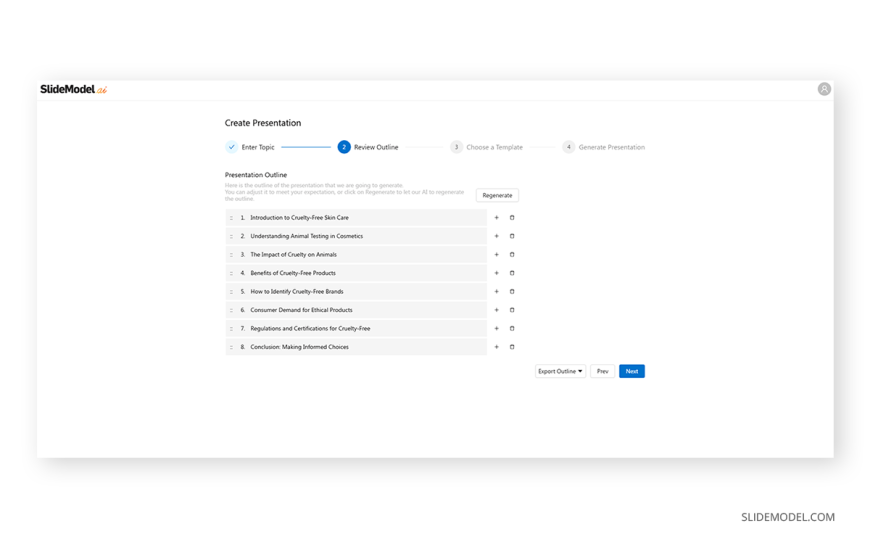Screen dimensions: 870x539
Task: Edit the Conclusion: Making Informed Choices text field
Action: [356, 347]
